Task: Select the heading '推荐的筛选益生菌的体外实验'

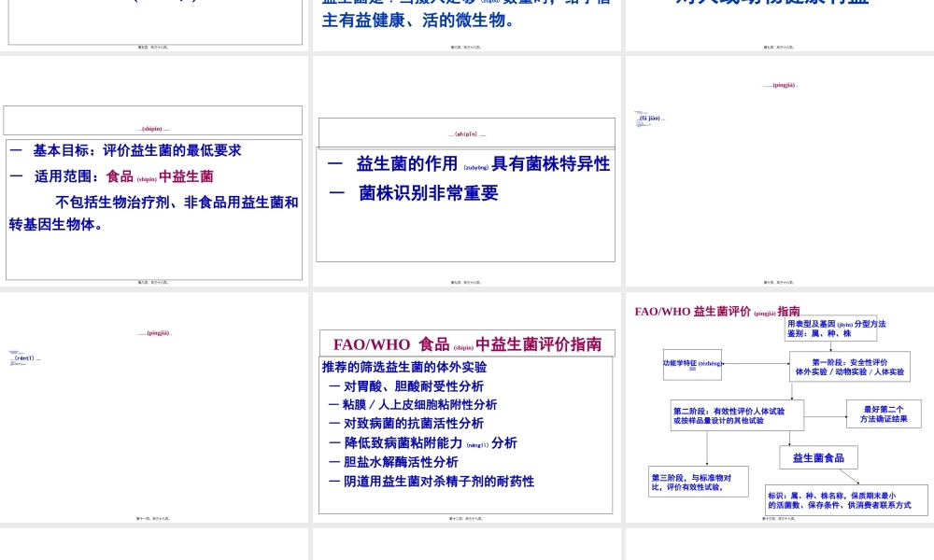Action: [403, 368]
